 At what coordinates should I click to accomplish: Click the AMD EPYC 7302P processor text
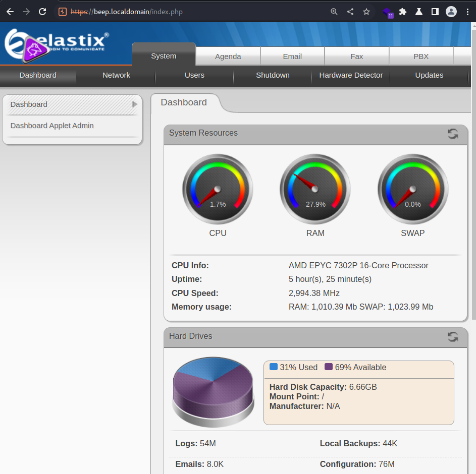coord(358,265)
